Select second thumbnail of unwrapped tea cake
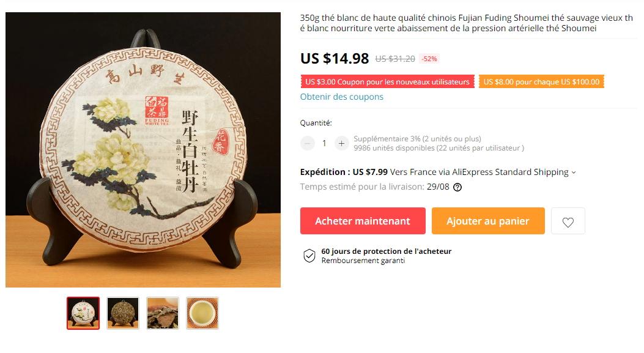 123,313
